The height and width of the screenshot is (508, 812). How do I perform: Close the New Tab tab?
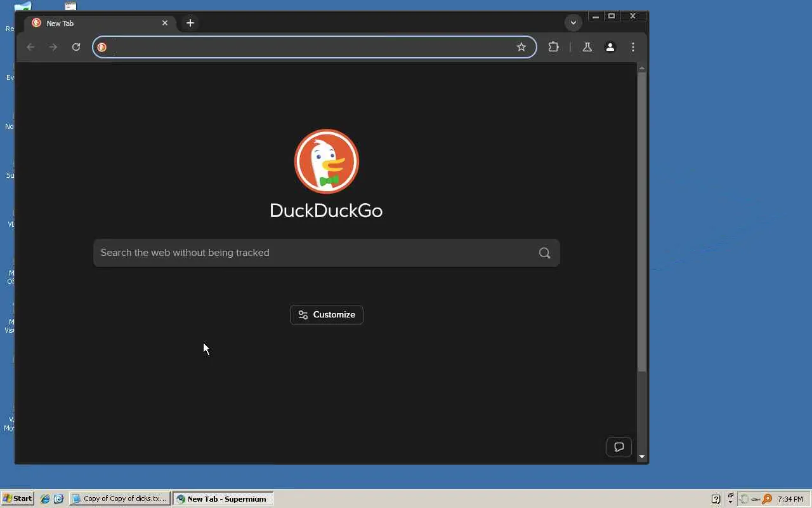tap(165, 23)
